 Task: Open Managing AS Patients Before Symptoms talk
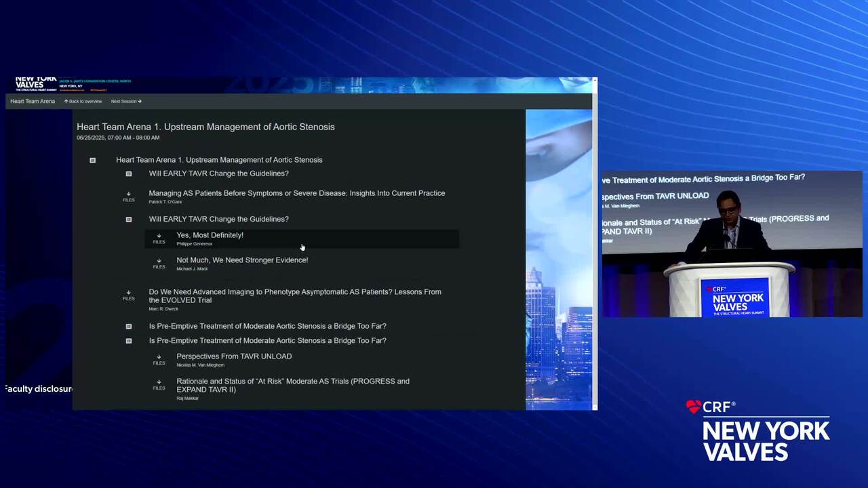pos(297,193)
